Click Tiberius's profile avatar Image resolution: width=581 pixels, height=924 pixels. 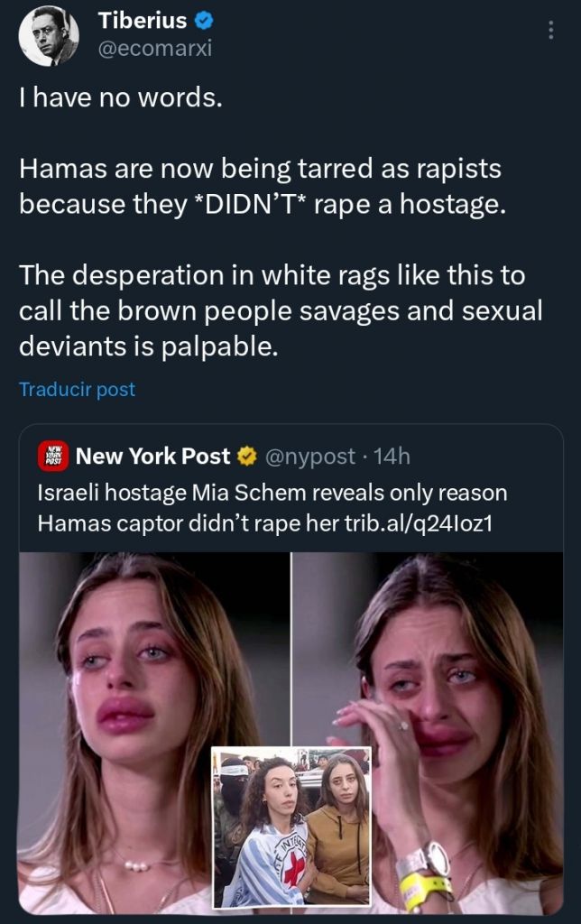click(x=49, y=36)
